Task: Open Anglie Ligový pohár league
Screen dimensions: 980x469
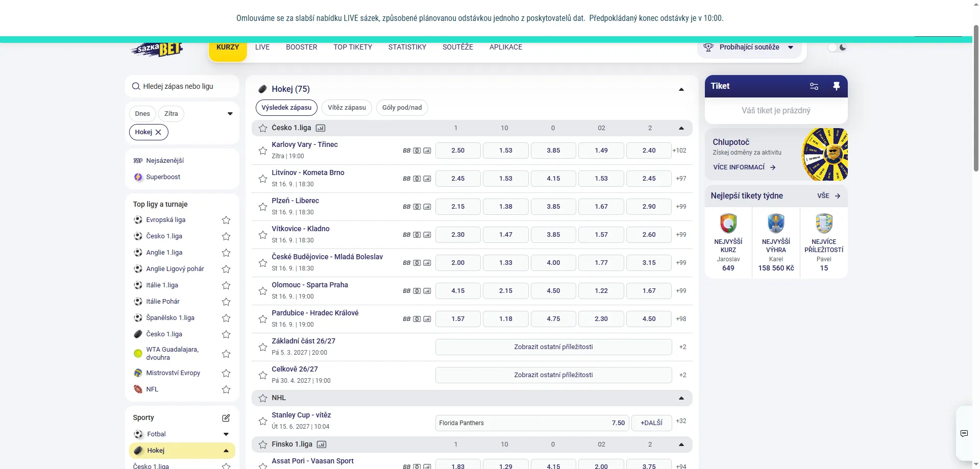Action: point(175,269)
